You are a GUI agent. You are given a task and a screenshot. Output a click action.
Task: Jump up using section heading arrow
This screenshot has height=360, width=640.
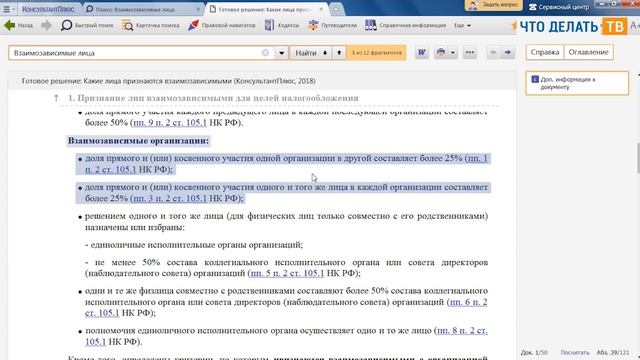tap(56, 98)
